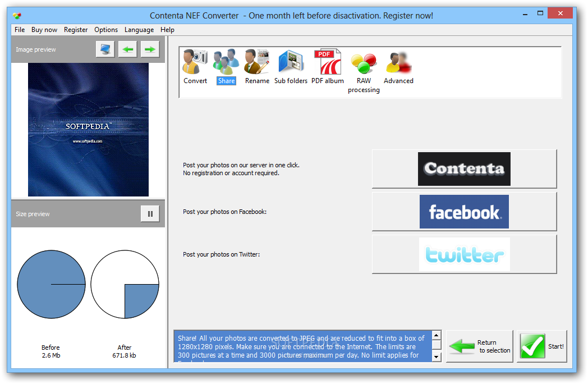Click the application icon in title bar

coord(17,15)
